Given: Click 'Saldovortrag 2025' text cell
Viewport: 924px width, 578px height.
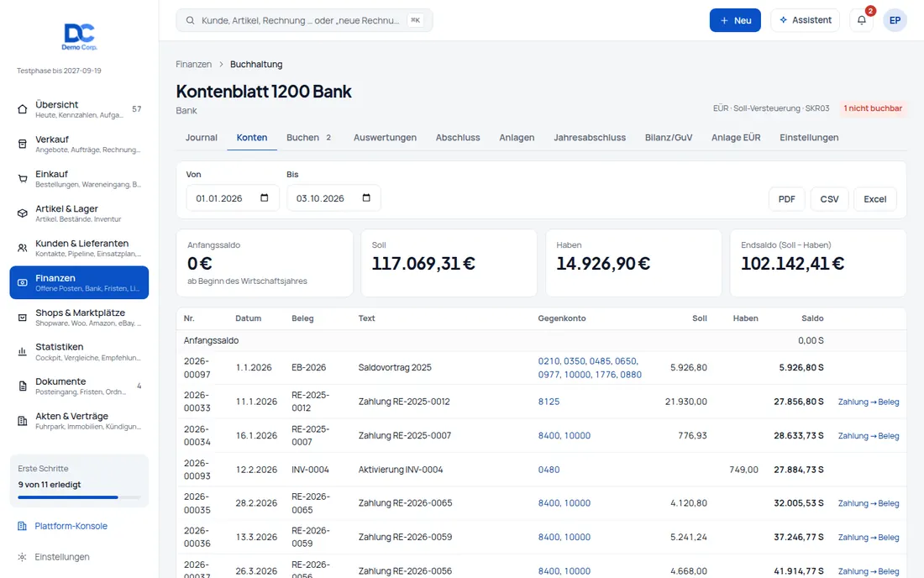Looking at the screenshot, I should pos(395,368).
